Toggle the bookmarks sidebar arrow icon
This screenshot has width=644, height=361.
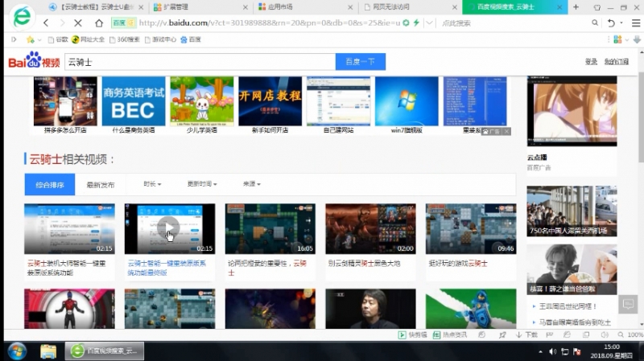14,39
